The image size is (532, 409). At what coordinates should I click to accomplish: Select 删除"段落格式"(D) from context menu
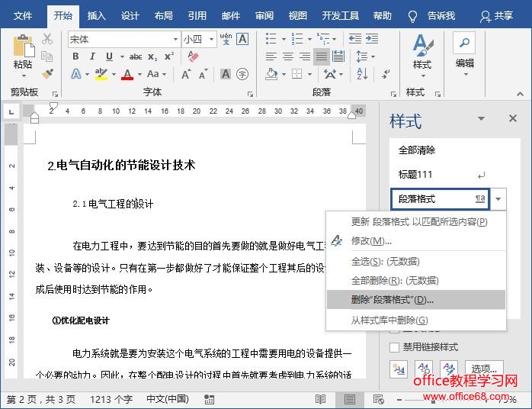coord(393,300)
